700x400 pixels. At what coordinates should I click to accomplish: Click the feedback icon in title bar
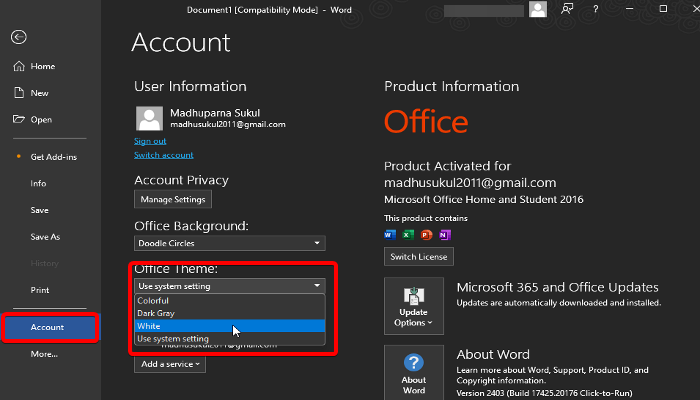point(569,9)
